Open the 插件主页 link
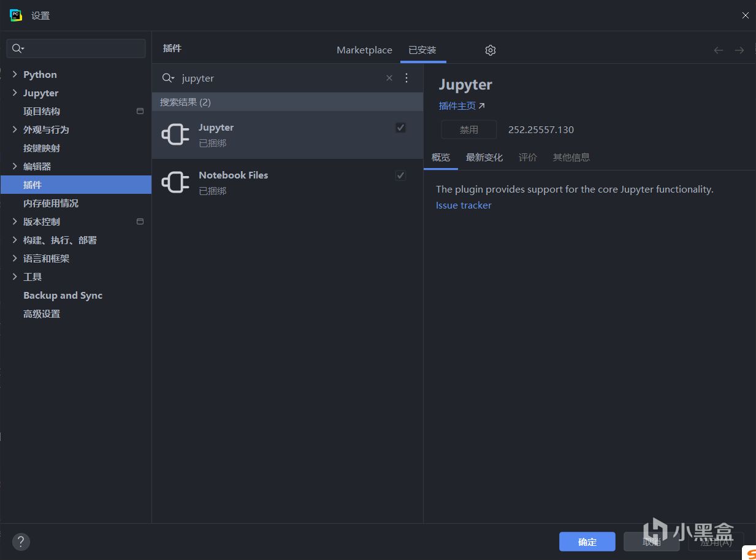This screenshot has height=560, width=756. [462, 105]
